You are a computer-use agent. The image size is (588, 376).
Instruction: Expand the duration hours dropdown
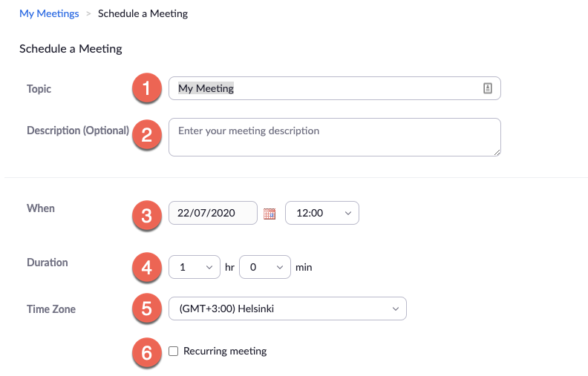click(x=195, y=267)
